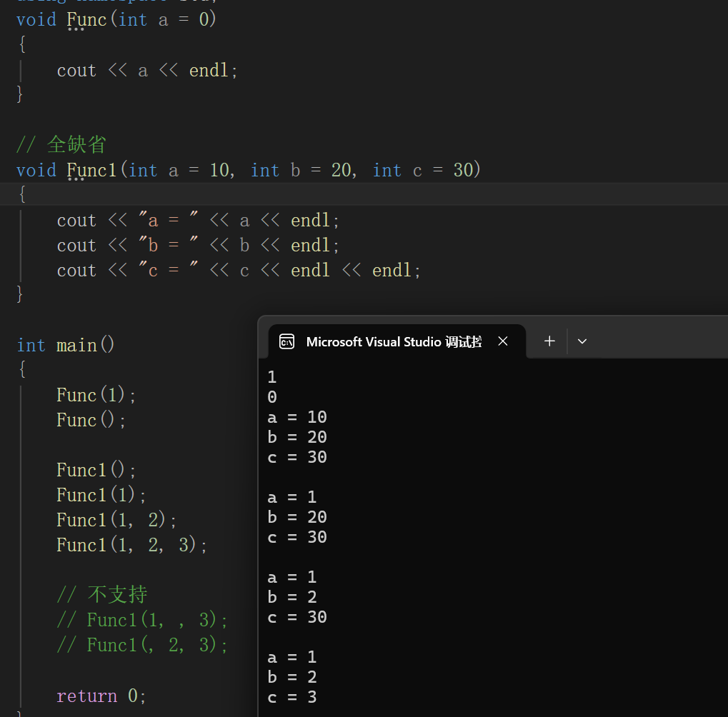Click the 'int main()' line

pos(66,345)
